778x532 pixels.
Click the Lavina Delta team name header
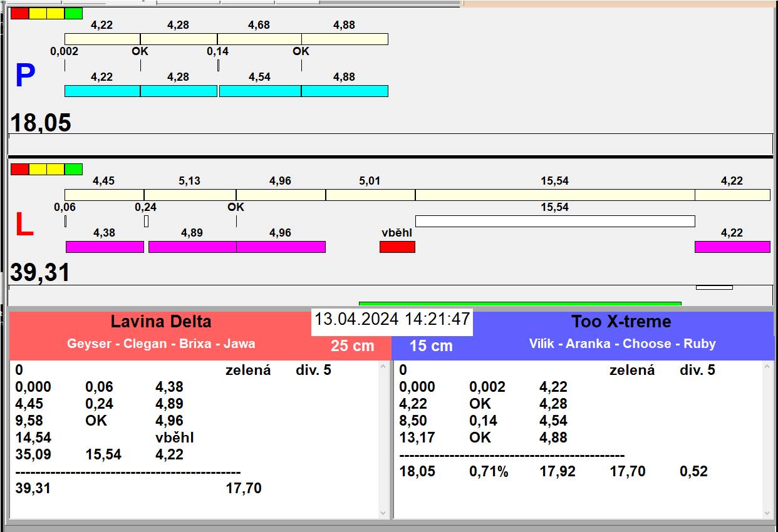click(x=161, y=322)
